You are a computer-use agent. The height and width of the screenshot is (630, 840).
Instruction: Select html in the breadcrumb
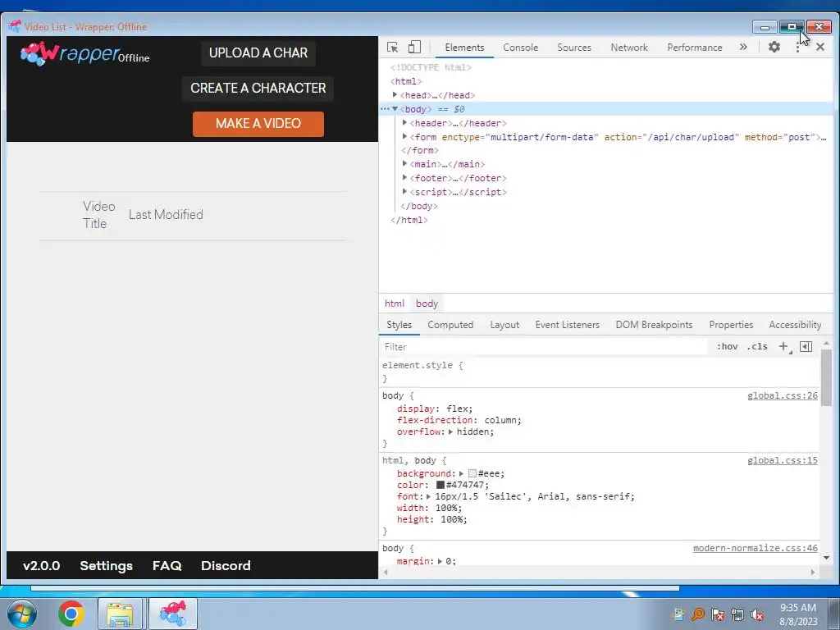pyautogui.click(x=395, y=304)
